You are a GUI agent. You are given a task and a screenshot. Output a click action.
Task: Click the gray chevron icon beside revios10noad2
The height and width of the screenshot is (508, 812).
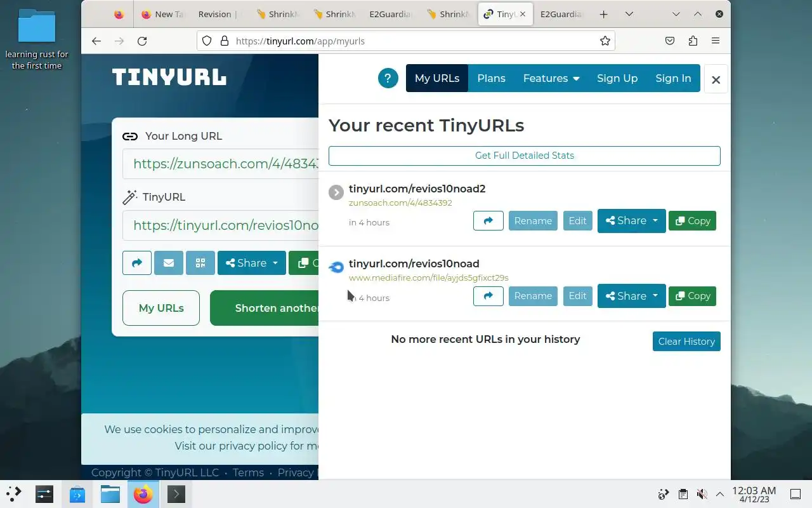[336, 192]
